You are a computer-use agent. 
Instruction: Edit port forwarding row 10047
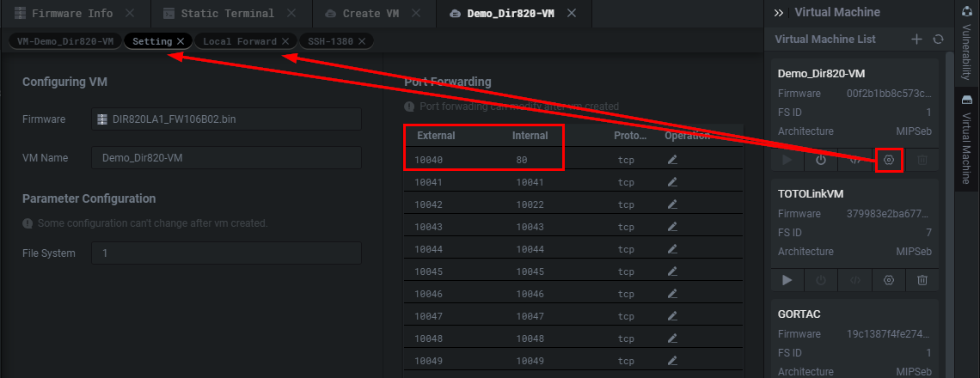point(672,316)
